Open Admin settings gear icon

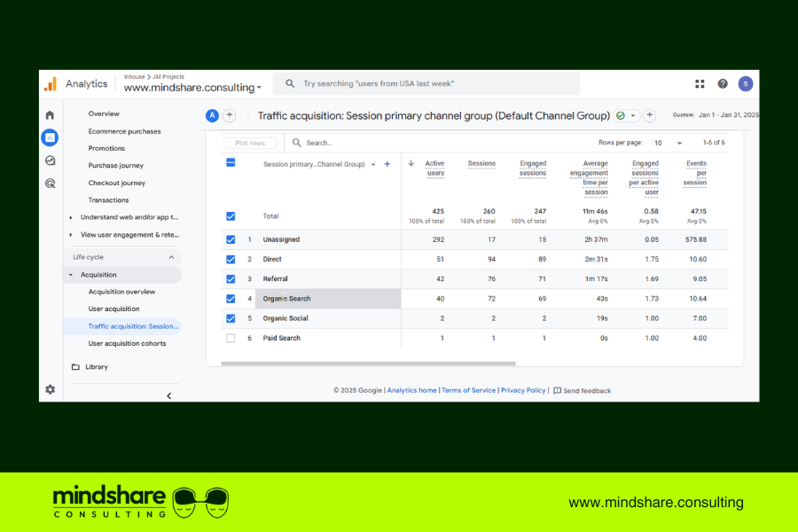coord(50,389)
